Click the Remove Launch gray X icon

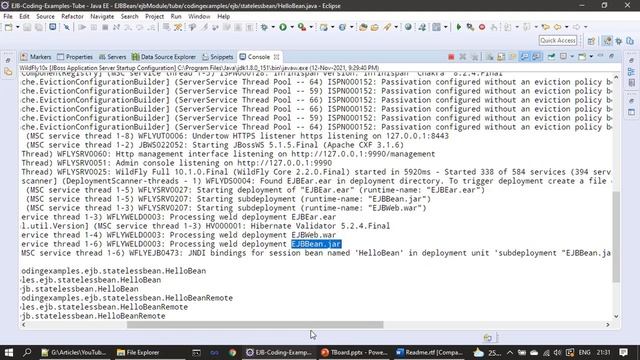(x=462, y=57)
